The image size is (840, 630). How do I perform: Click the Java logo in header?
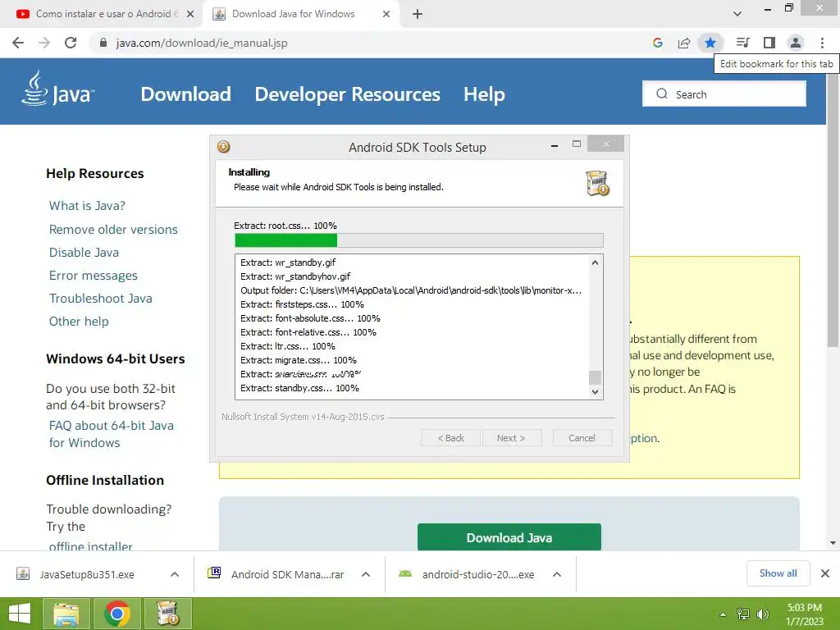(58, 89)
